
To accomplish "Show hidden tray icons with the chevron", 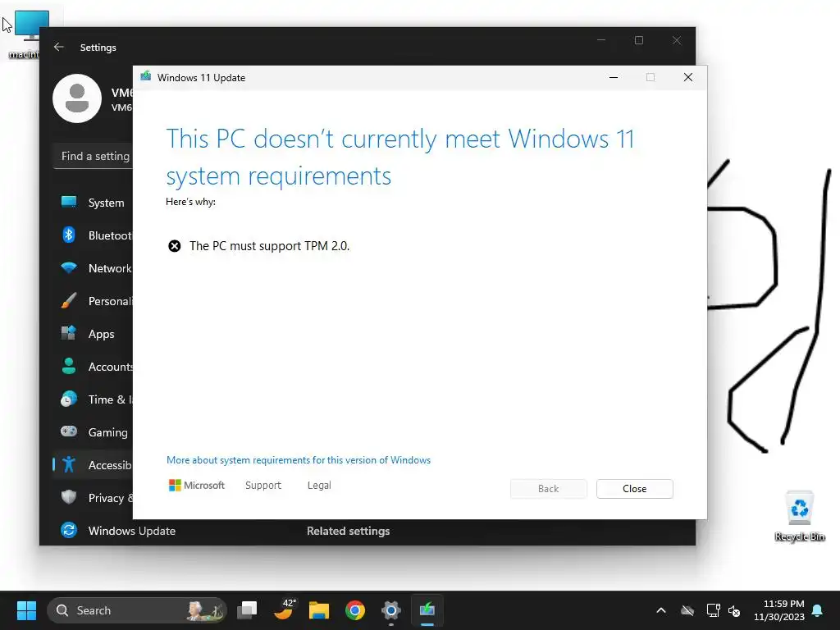I will pos(661,610).
